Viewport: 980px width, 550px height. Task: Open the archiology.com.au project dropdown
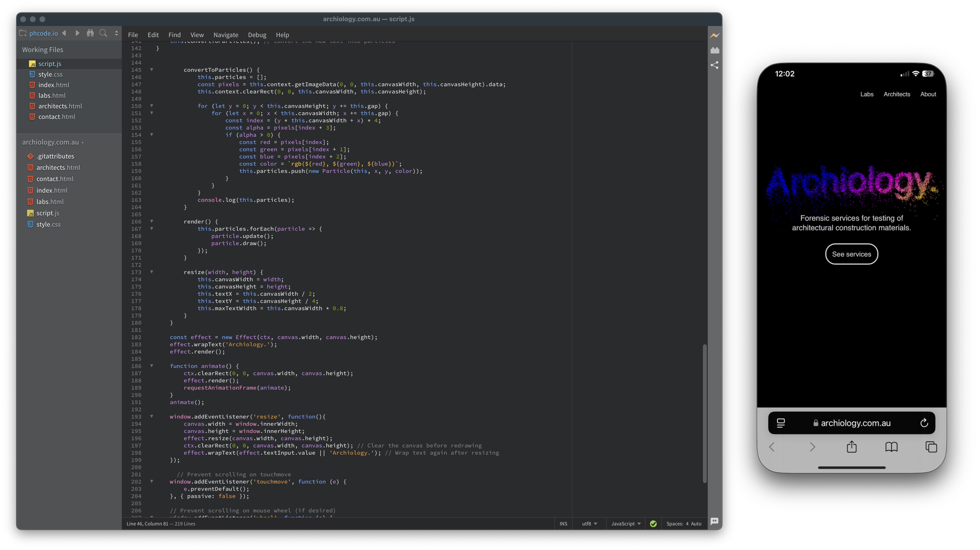click(x=52, y=142)
